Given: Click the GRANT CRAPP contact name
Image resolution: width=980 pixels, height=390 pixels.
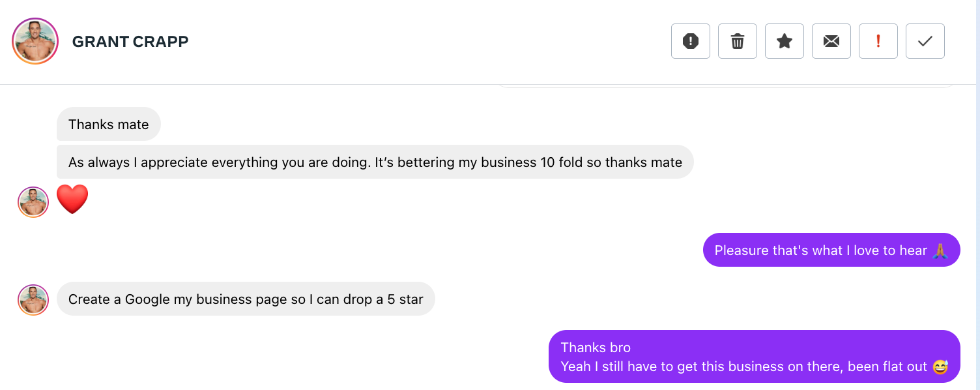Looking at the screenshot, I should [x=130, y=42].
